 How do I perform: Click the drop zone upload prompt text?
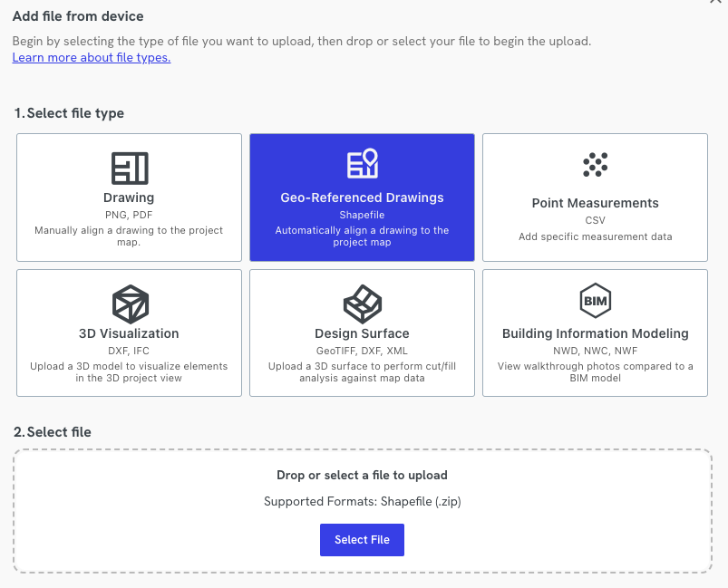(x=362, y=475)
